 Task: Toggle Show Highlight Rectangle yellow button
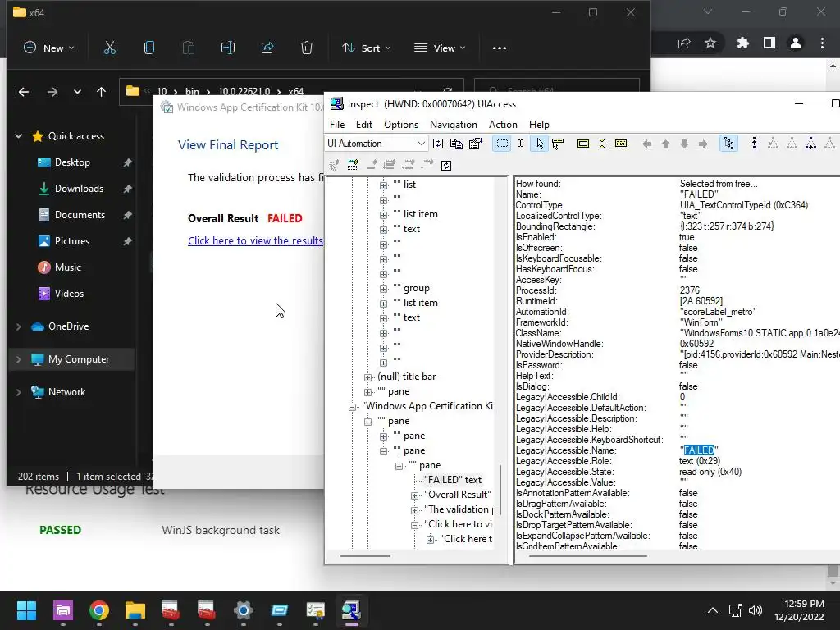click(x=583, y=144)
